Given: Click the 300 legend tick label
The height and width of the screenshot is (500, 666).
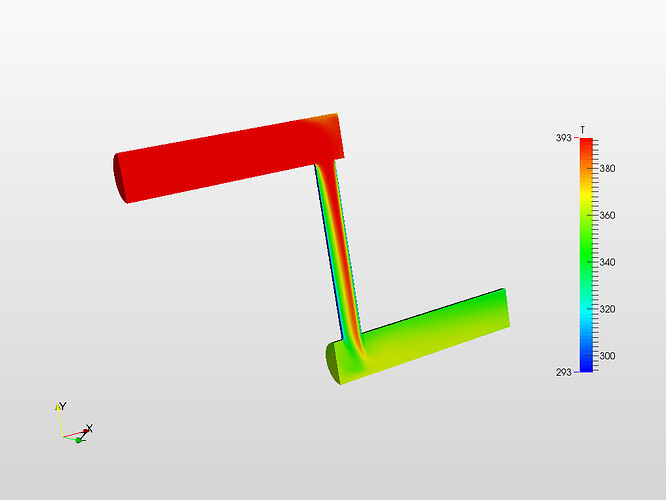Looking at the screenshot, I should (607, 356).
